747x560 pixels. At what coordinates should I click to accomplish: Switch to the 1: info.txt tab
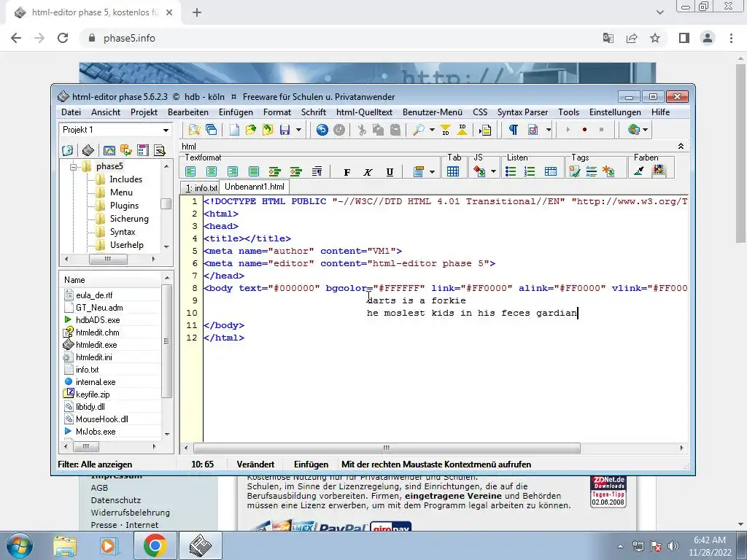[201, 188]
